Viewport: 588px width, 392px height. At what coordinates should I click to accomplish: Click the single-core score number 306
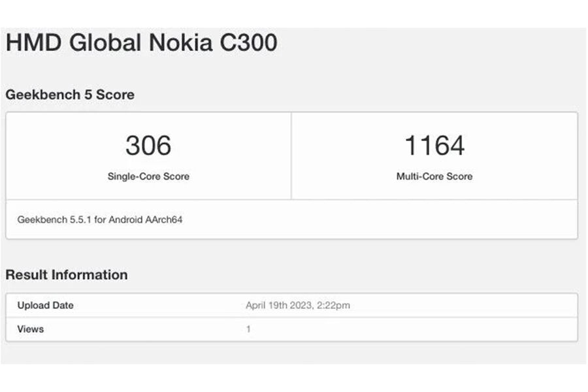click(148, 145)
